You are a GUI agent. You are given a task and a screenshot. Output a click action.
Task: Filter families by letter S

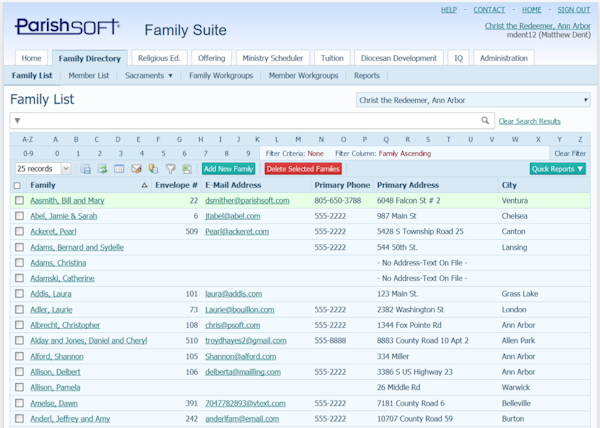point(428,140)
